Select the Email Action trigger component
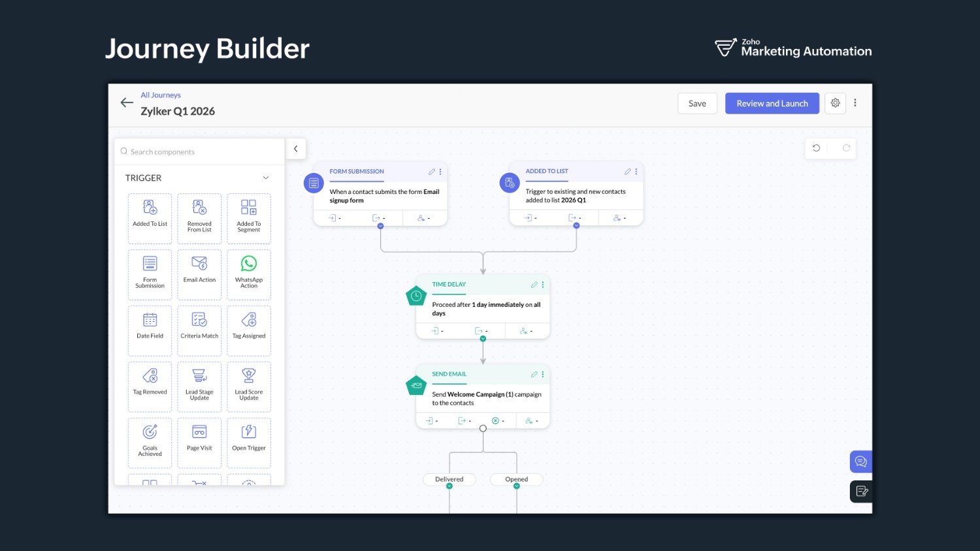The height and width of the screenshot is (551, 980). tap(199, 274)
